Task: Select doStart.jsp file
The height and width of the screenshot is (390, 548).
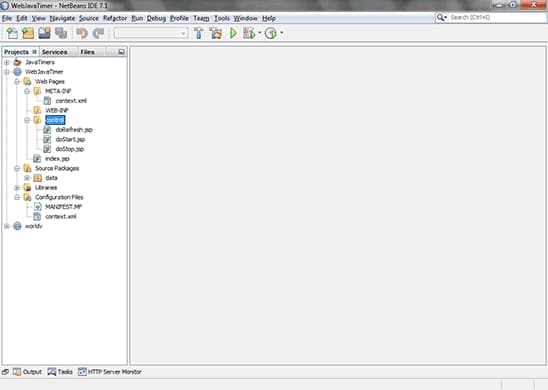Action: pos(70,139)
